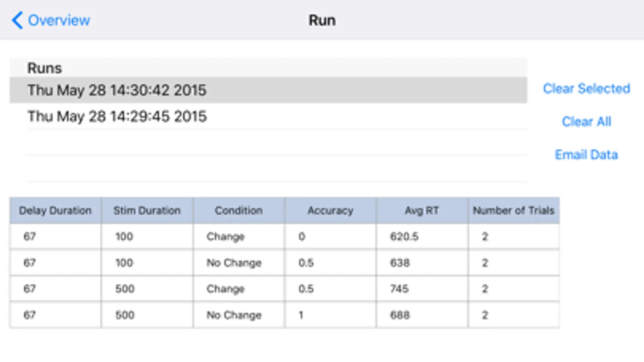This screenshot has height=362, width=644.
Task: Click the Number of Trials header
Action: 514,210
